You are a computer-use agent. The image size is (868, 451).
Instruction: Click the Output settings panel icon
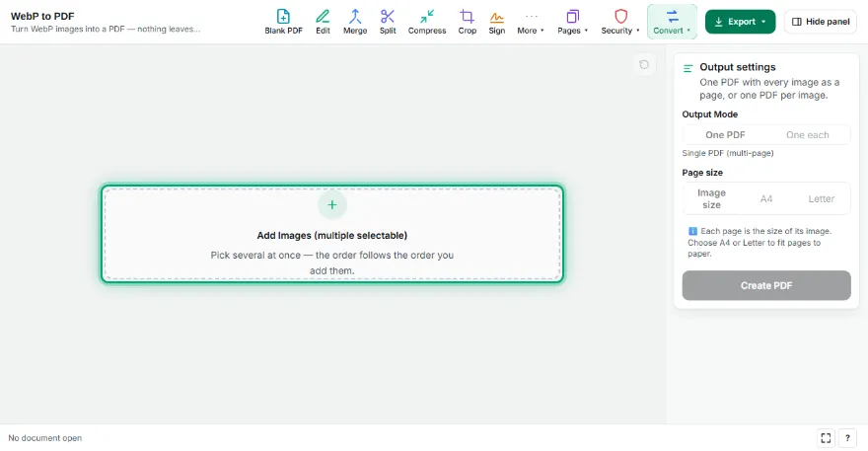(688, 69)
